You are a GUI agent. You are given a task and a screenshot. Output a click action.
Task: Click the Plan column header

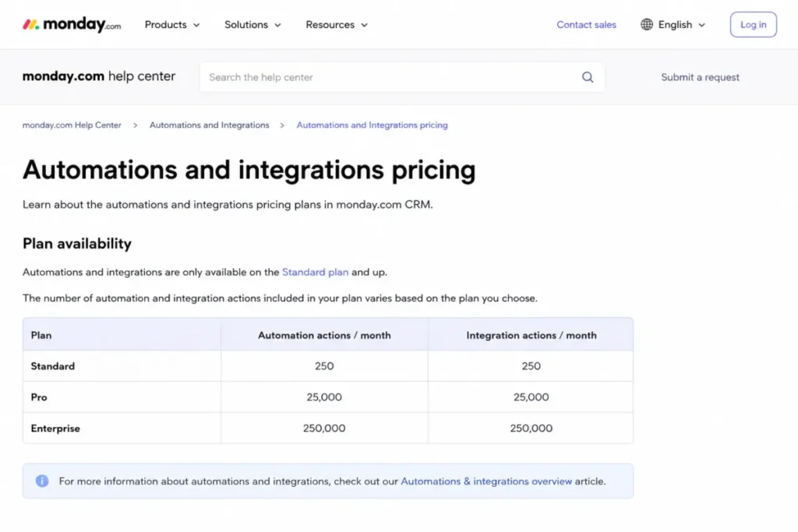point(41,335)
